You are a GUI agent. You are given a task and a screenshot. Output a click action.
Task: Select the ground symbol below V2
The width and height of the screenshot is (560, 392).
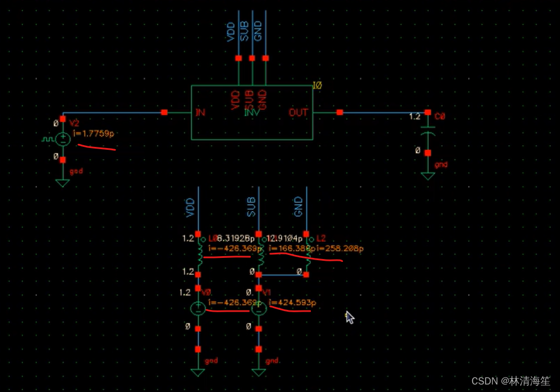[62, 183]
